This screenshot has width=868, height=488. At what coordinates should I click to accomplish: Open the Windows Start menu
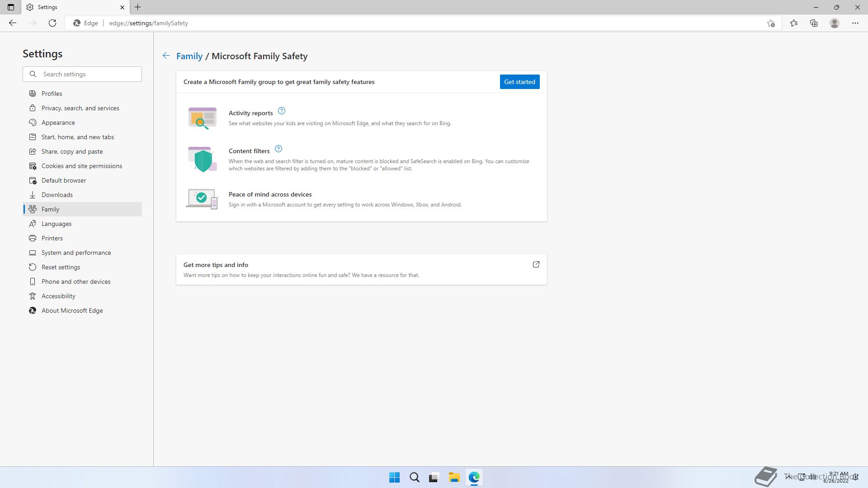394,477
